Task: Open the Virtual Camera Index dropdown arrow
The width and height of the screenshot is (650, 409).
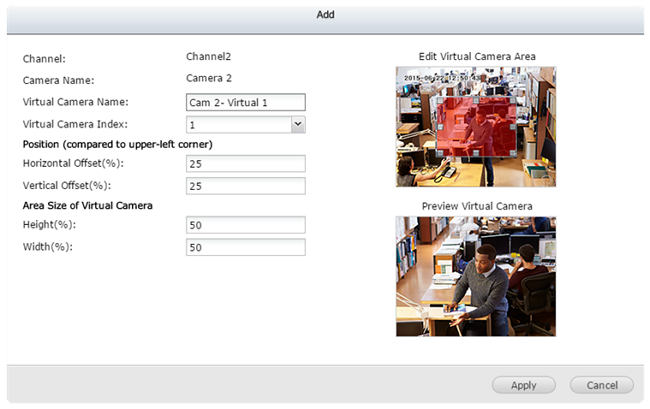Action: 298,124
